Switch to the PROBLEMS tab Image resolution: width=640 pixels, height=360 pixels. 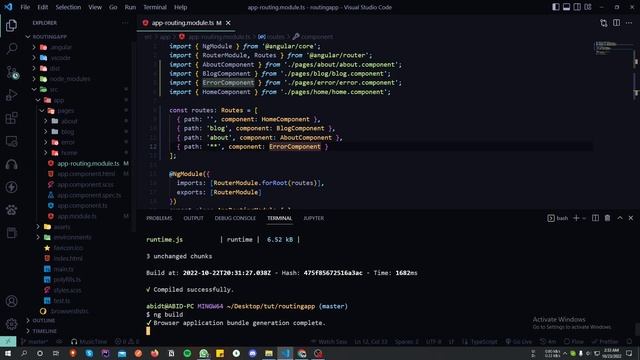(159, 218)
